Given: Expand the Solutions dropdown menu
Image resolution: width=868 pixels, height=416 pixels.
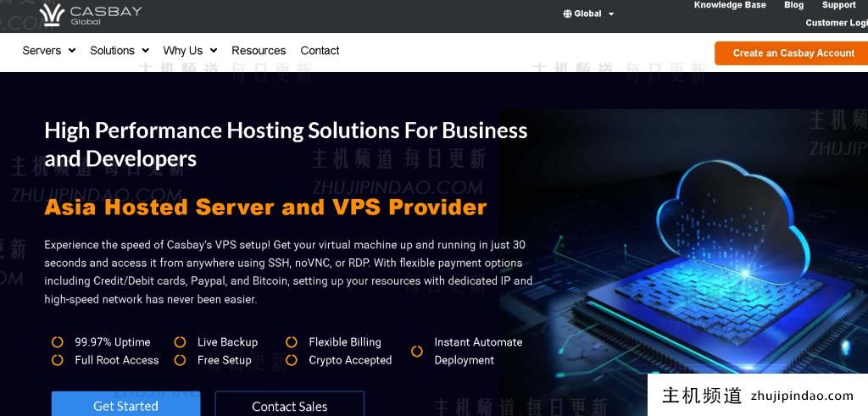Looking at the screenshot, I should 120,50.
